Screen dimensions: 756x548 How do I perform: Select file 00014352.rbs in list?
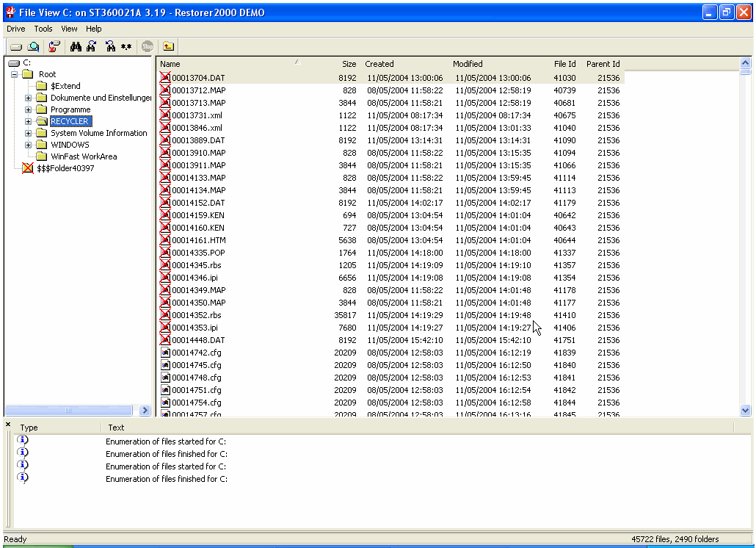tap(196, 315)
